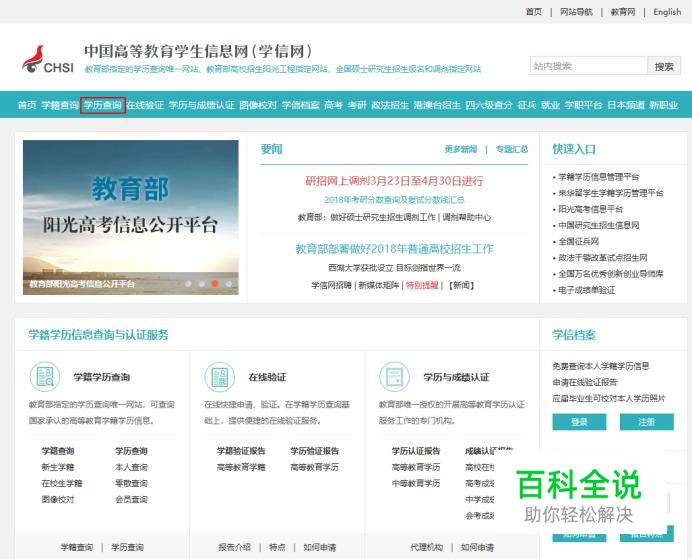Open the 特点 footer link
Viewport: 692px width, 559px height.
click(277, 548)
